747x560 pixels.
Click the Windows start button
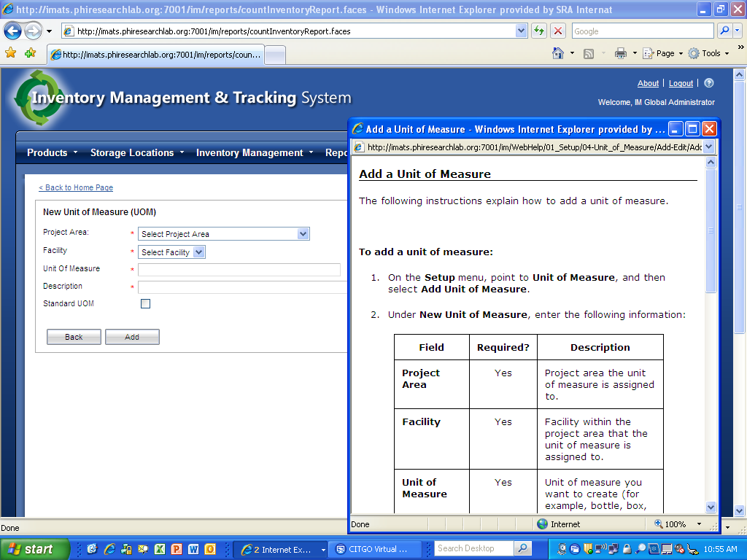point(34,549)
